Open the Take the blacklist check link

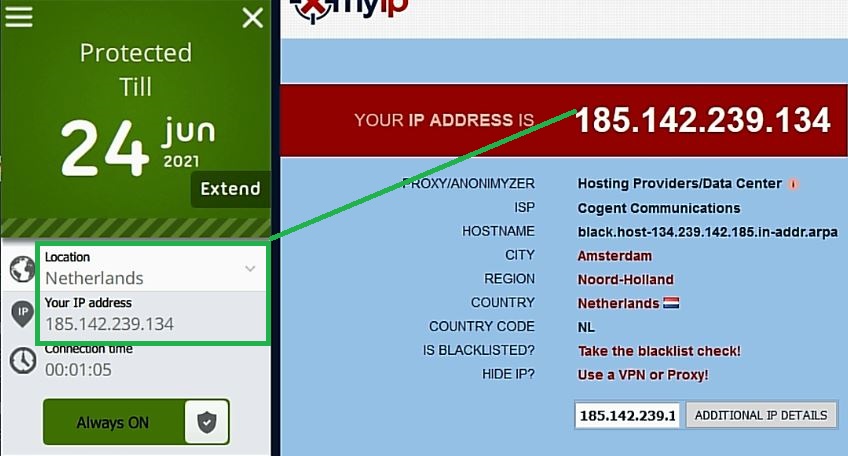(659, 351)
